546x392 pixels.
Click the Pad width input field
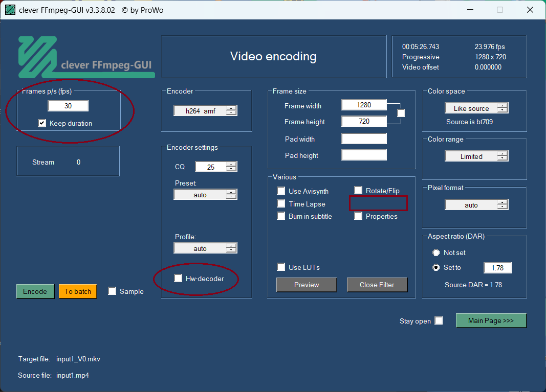pyautogui.click(x=364, y=139)
